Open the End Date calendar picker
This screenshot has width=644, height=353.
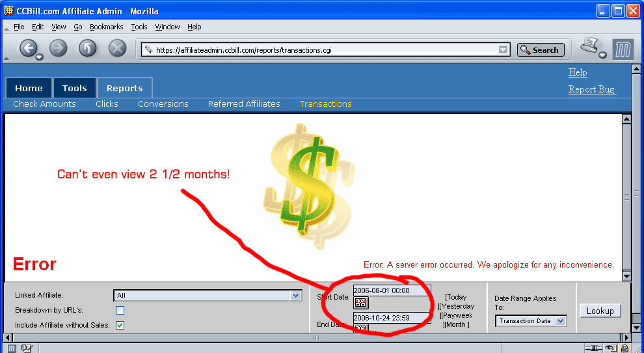click(x=361, y=328)
